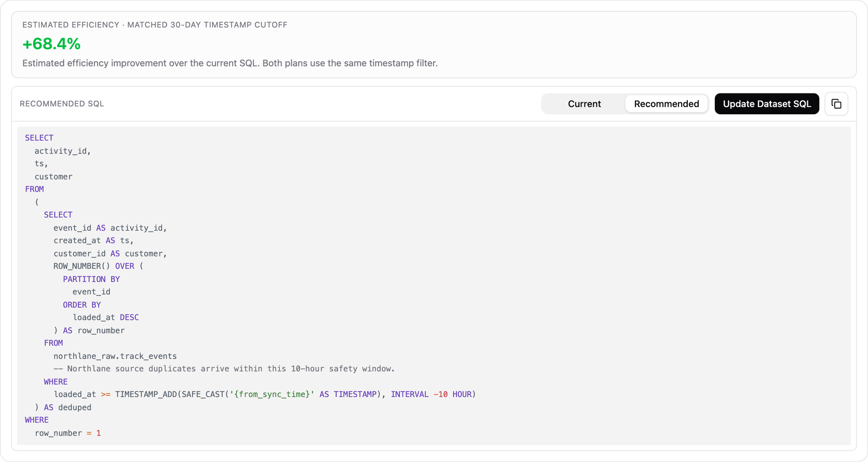Click the Northlane duplicates comment line

224,369
